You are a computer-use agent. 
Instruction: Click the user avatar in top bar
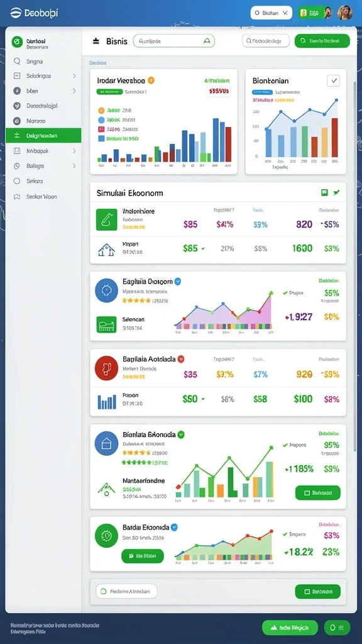point(345,13)
